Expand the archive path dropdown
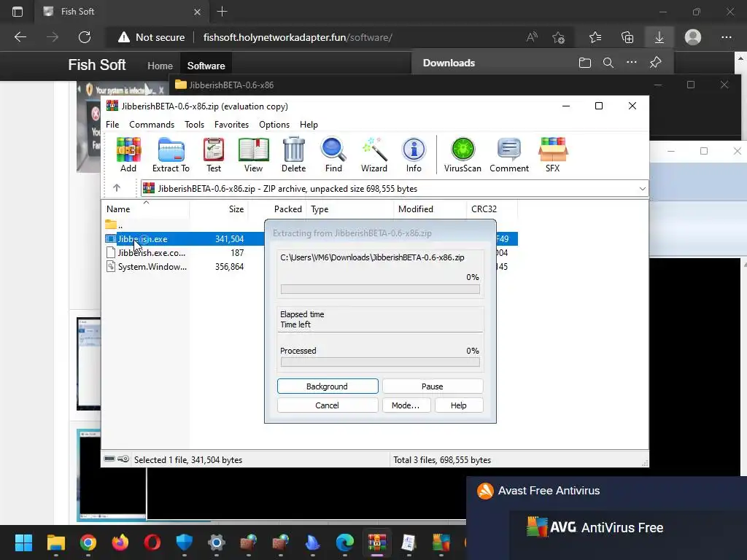This screenshot has height=560, width=747. tap(642, 189)
